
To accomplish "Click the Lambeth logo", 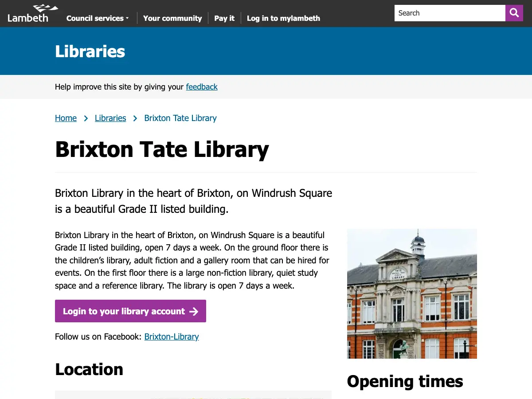I will [x=33, y=13].
